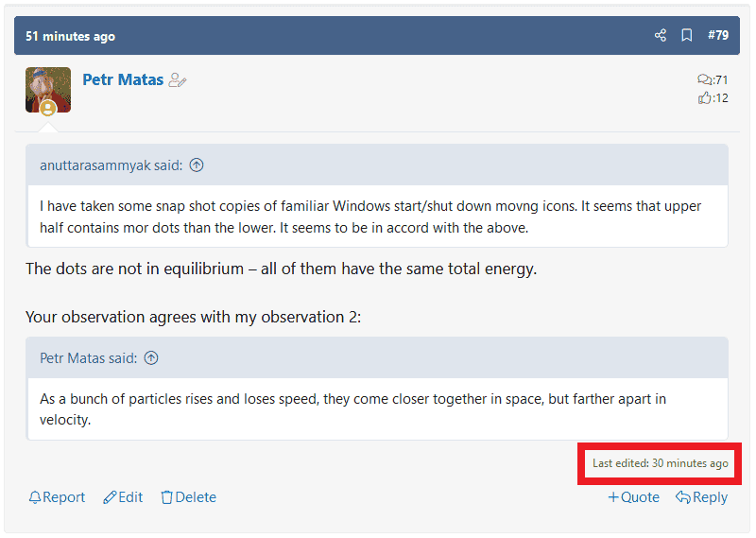Viewport: 756px width, 538px height.
Task: Jump to anuttarasammyak's quoted post arrow
Action: pyautogui.click(x=197, y=165)
